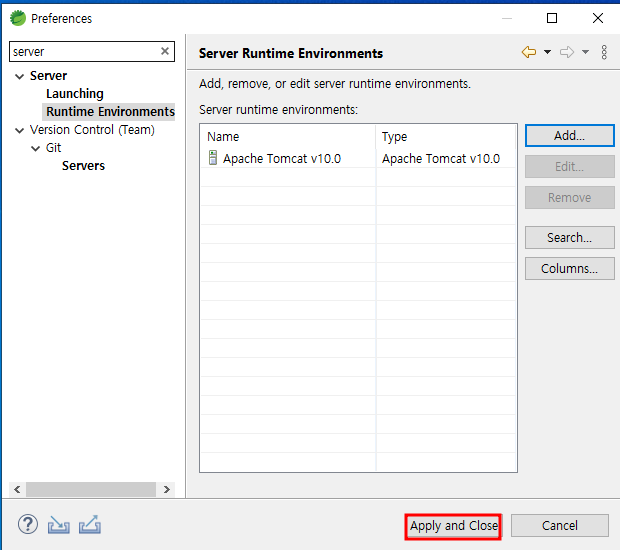The image size is (620, 550).
Task: Click the tree scrollbar left arrow
Action: (17, 490)
